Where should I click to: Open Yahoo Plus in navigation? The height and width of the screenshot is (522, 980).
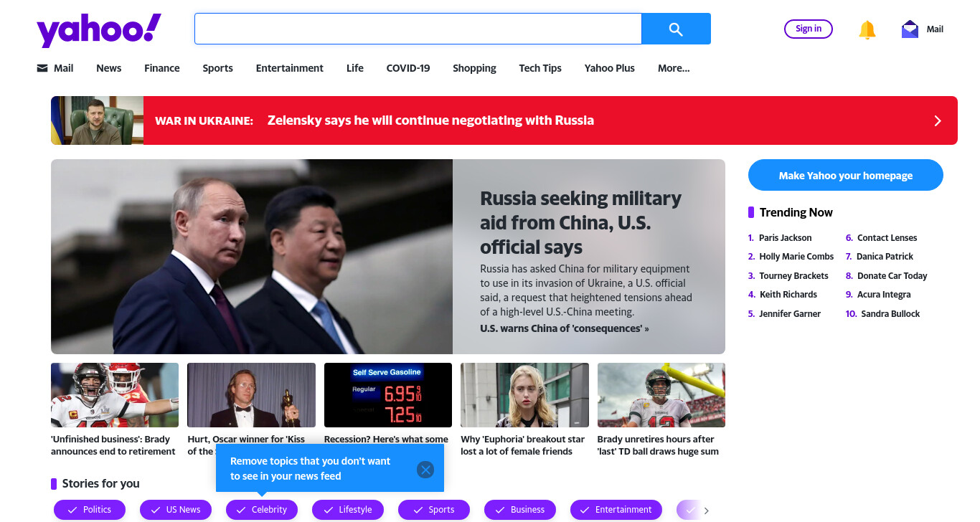click(x=610, y=68)
